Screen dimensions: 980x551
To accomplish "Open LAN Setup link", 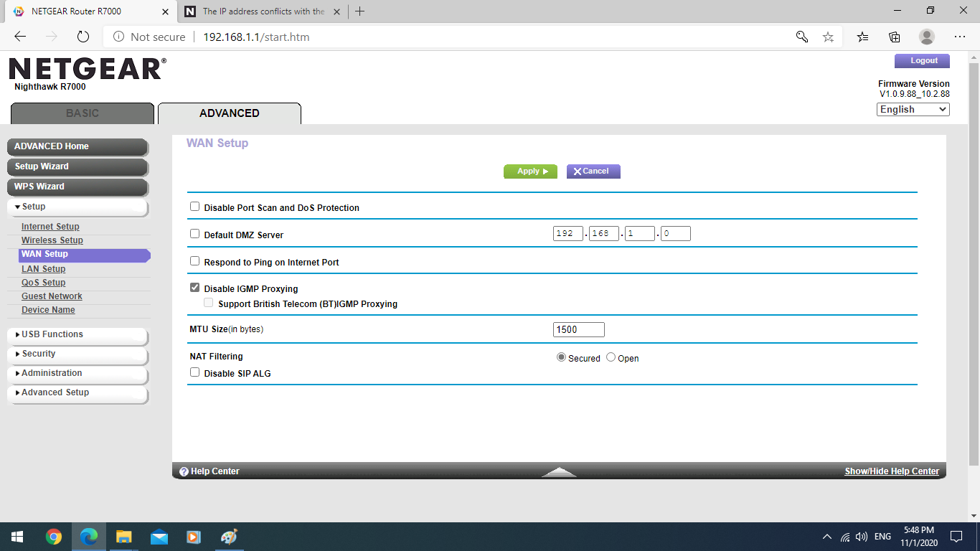I will pyautogui.click(x=43, y=269).
